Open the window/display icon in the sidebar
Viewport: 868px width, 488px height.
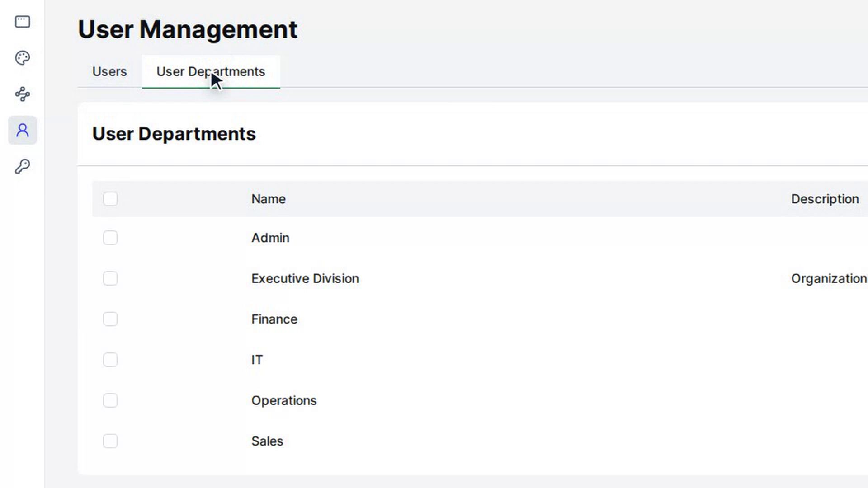pos(23,22)
